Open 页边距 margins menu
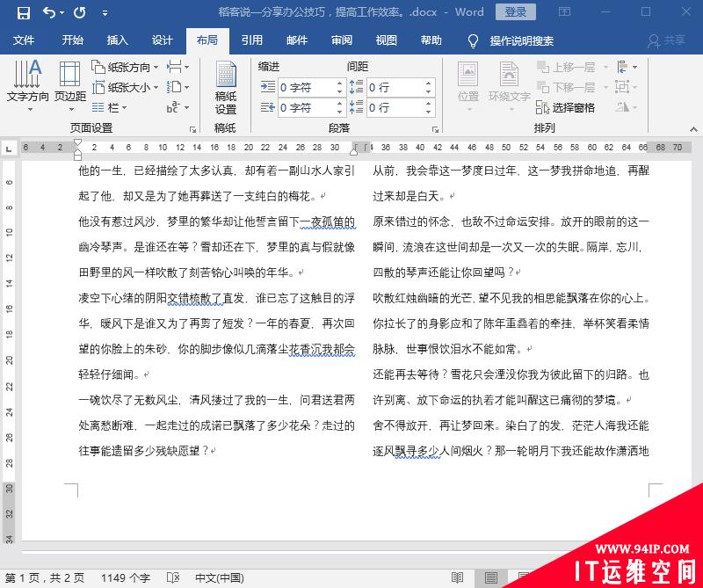 pos(70,86)
